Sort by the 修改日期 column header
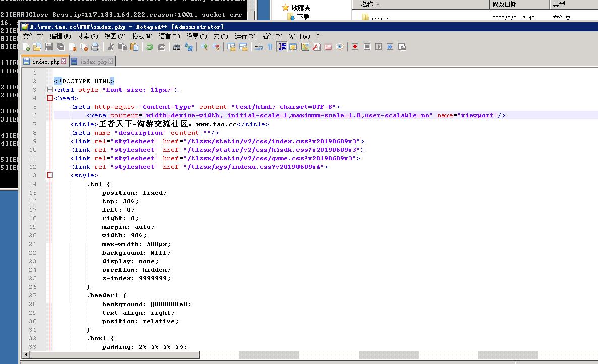The width and height of the screenshot is (598, 364). [504, 4]
